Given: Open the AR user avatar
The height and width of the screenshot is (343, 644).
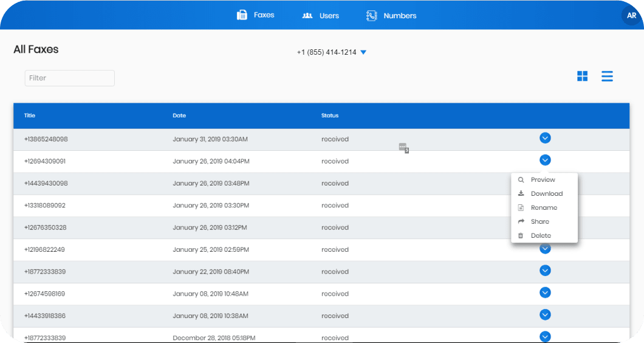Looking at the screenshot, I should click(631, 16).
